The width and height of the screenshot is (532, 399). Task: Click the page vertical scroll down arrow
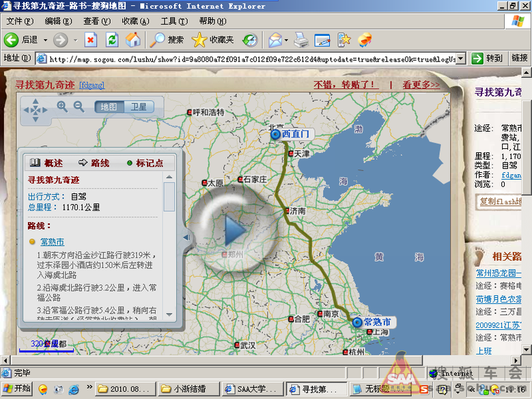pyautogui.click(x=527, y=349)
